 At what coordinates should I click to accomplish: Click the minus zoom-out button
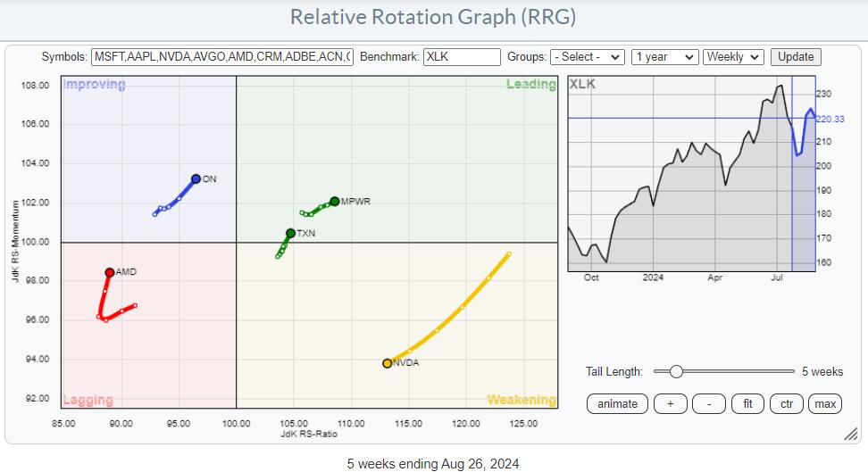[x=709, y=404]
